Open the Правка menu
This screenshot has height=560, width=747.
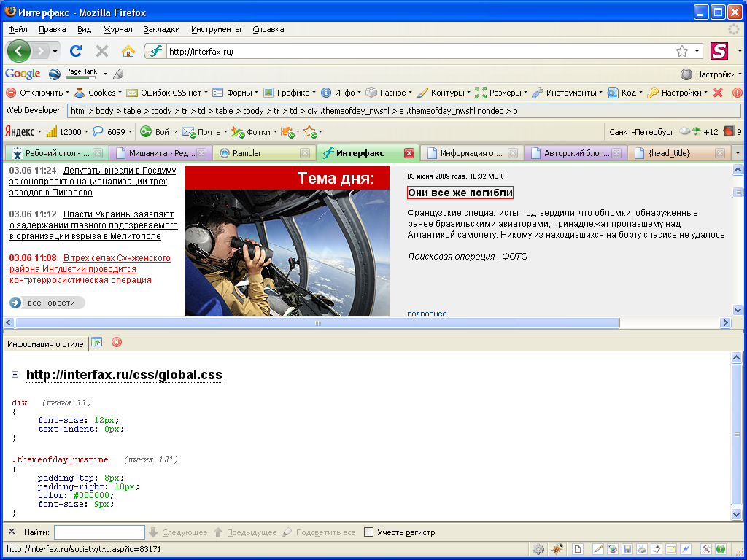pyautogui.click(x=53, y=29)
